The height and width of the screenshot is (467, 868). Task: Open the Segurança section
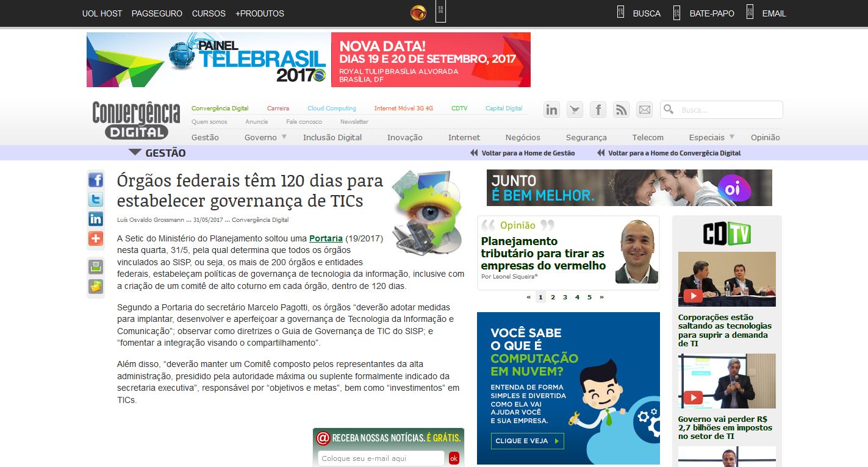(586, 137)
